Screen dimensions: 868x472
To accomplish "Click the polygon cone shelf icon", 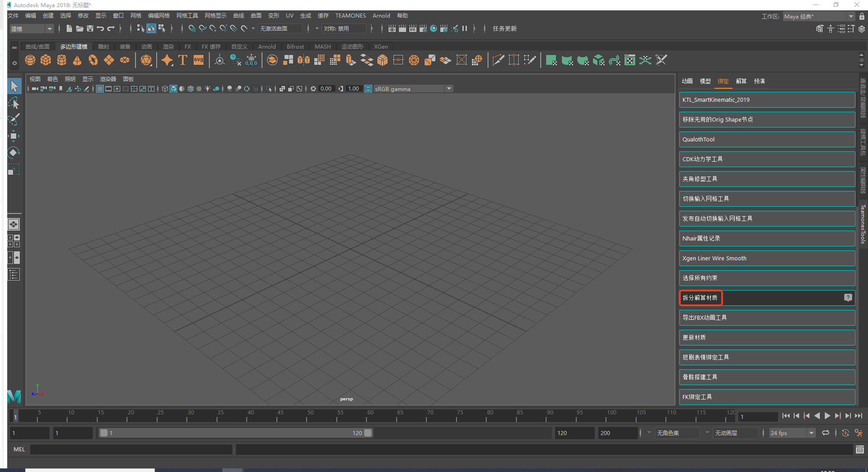I will (77, 60).
